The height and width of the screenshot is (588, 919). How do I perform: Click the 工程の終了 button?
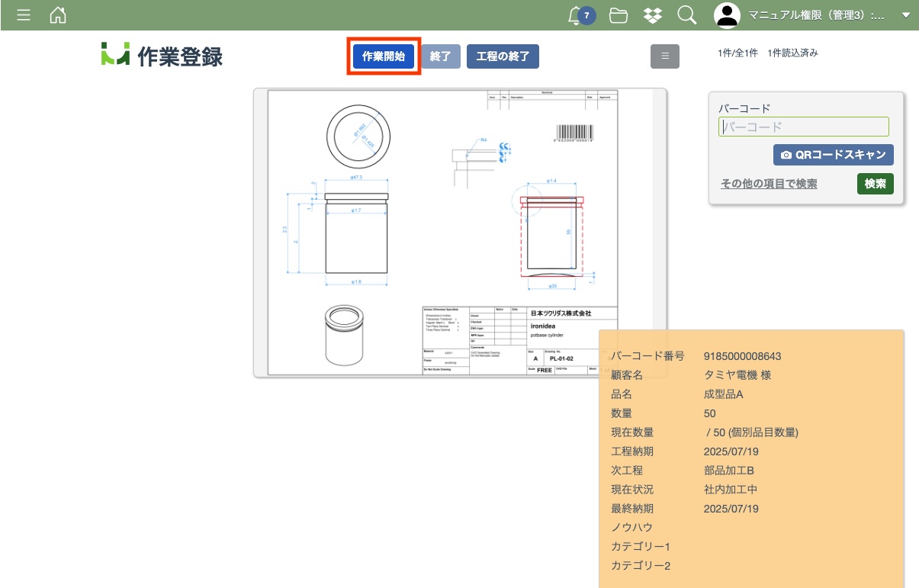point(503,56)
